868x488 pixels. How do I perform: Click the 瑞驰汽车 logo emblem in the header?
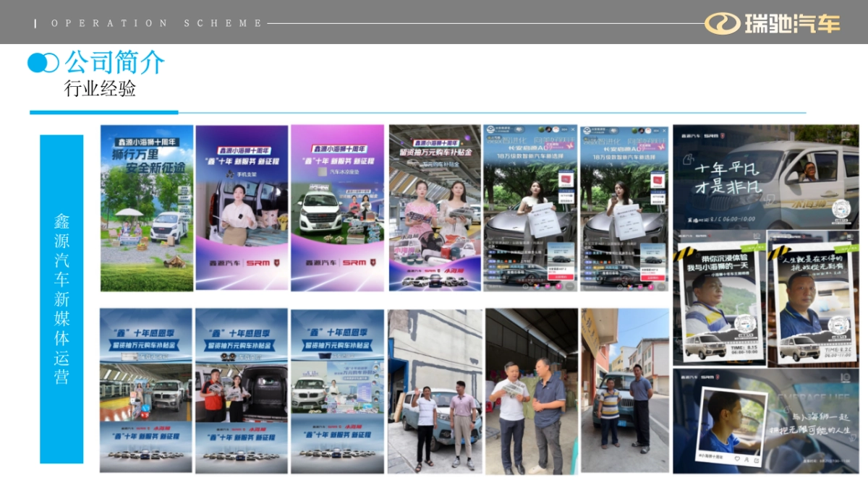(x=723, y=23)
